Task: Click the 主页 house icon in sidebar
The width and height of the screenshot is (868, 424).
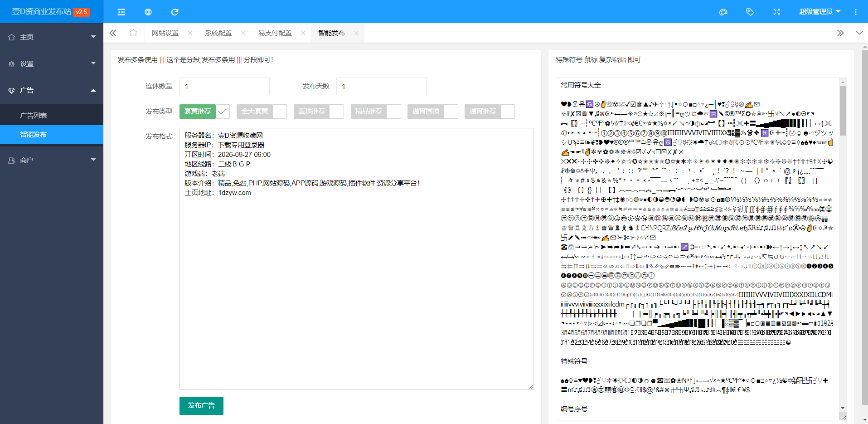Action: tap(12, 37)
